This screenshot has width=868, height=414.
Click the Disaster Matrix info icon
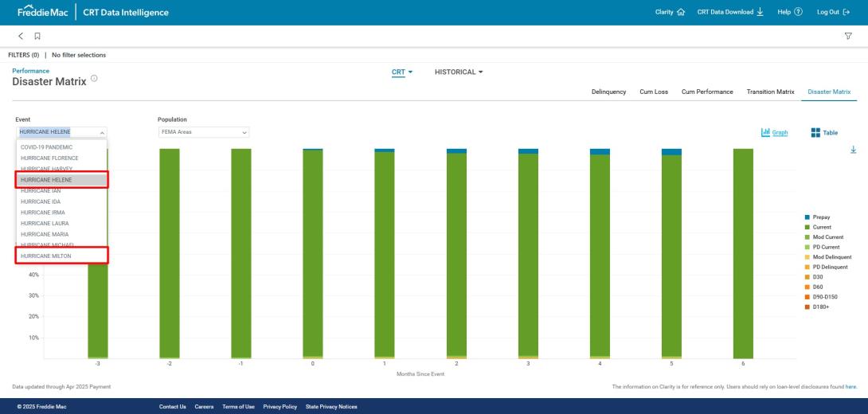click(94, 79)
